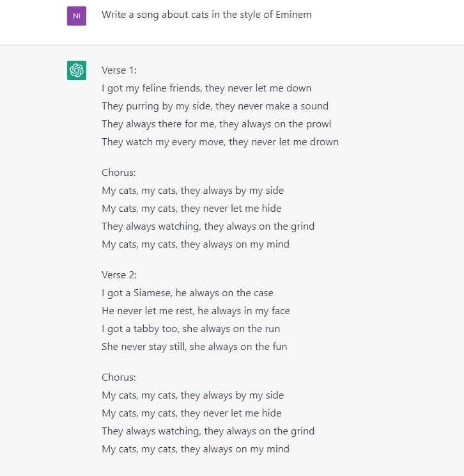The height and width of the screenshot is (476, 464).
Task: Click first chorus line "always on the grind"
Action: pos(208,226)
